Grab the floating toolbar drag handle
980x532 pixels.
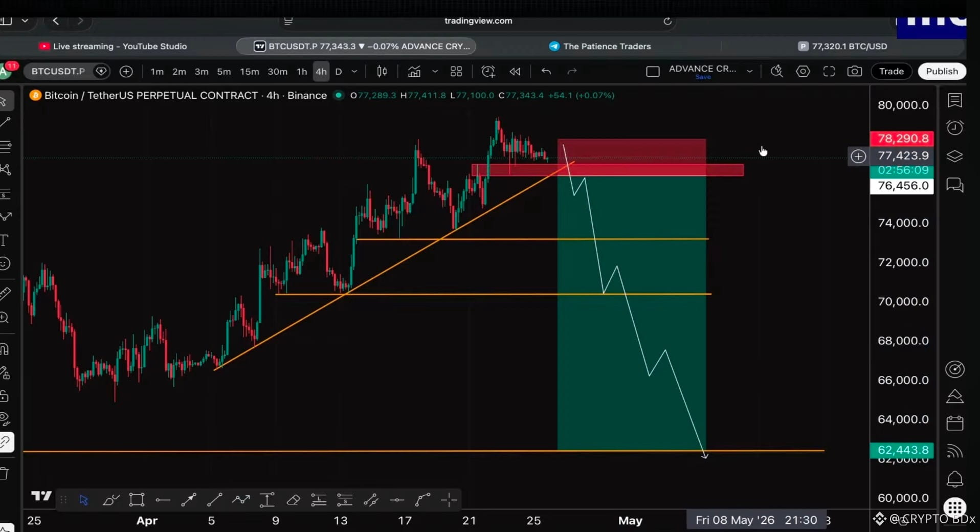click(63, 500)
